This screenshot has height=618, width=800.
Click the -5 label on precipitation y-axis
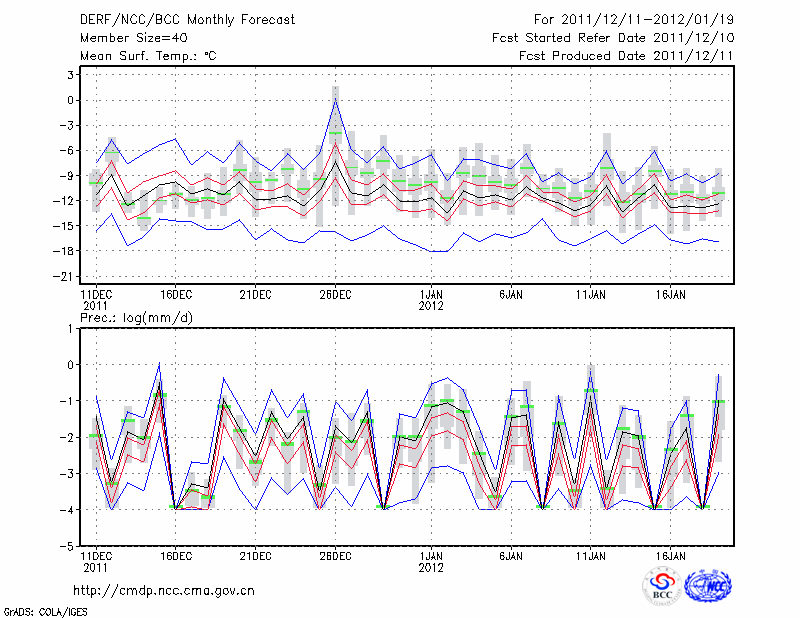click(x=70, y=546)
